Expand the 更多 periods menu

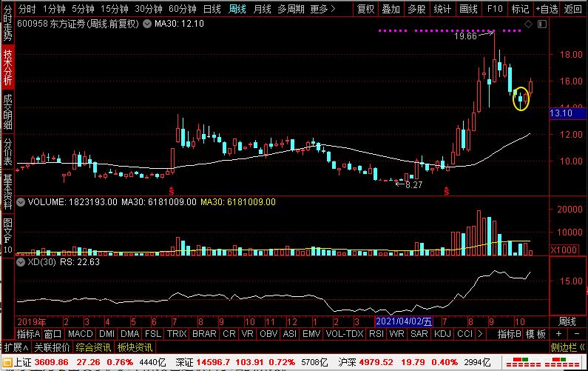pos(323,9)
